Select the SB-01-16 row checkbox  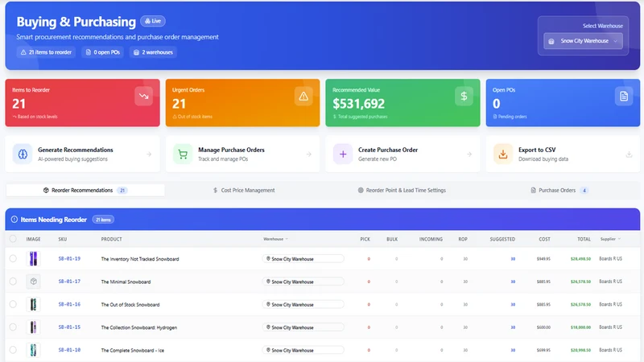(13, 304)
